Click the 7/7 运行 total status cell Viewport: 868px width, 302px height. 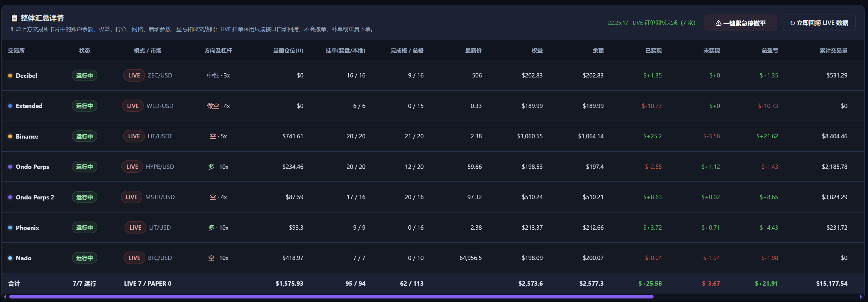85,283
